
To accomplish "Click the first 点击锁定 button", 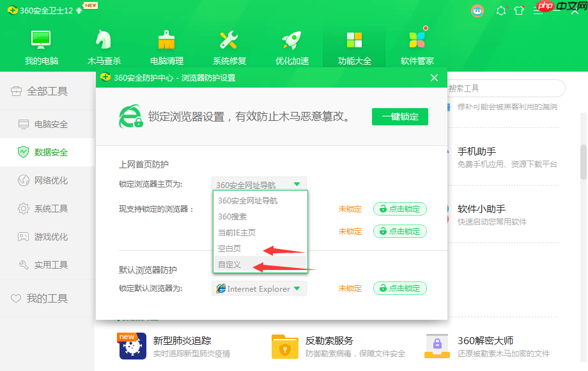I will [399, 209].
